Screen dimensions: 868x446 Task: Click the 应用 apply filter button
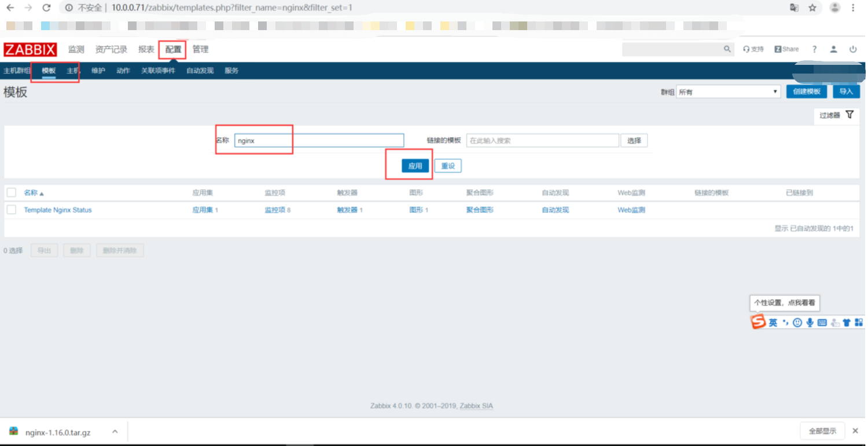click(x=415, y=166)
